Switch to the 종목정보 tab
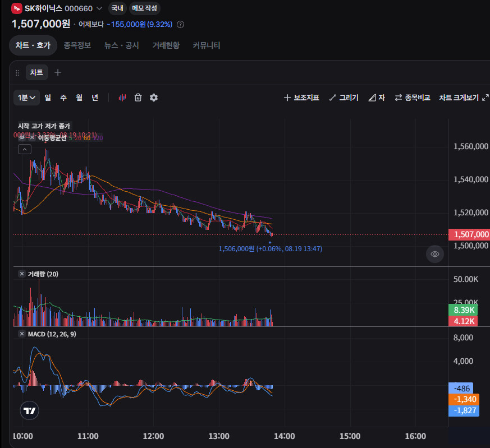Image resolution: width=490 pixels, height=448 pixels. 77,45
